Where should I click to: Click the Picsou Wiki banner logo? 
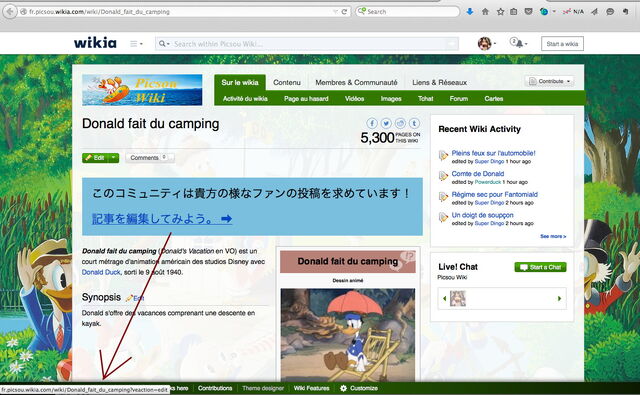pyautogui.click(x=142, y=90)
